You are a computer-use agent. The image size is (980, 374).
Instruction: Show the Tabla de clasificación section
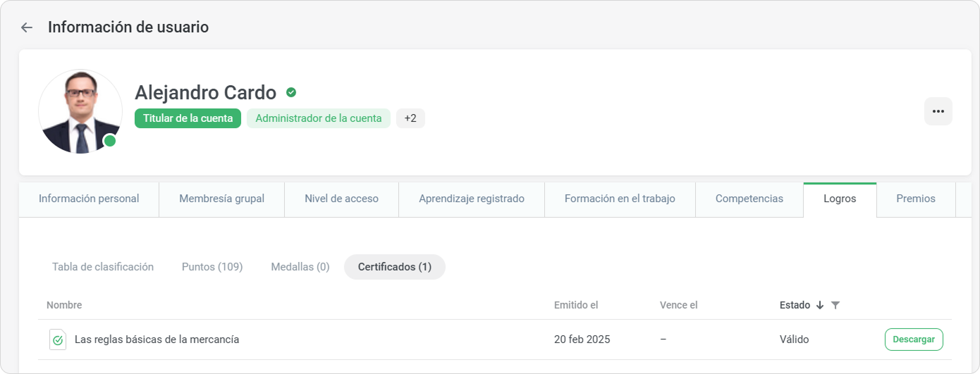click(103, 267)
